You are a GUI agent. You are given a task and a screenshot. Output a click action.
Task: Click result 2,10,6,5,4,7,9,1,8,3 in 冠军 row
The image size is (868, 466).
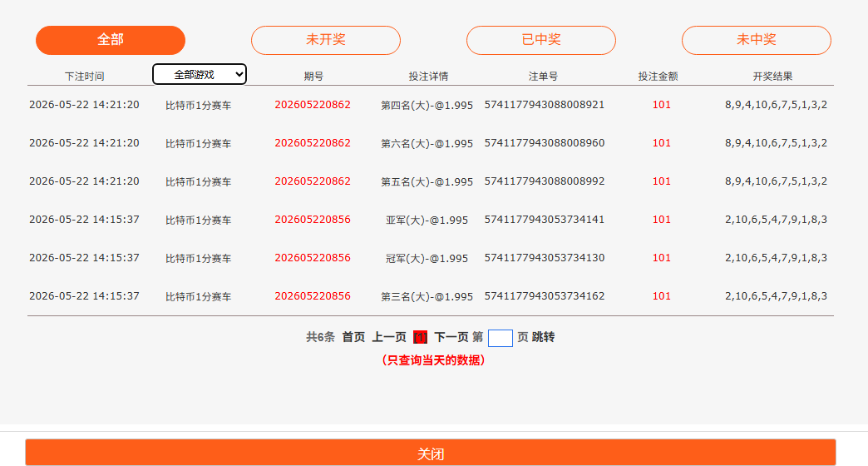pos(776,258)
